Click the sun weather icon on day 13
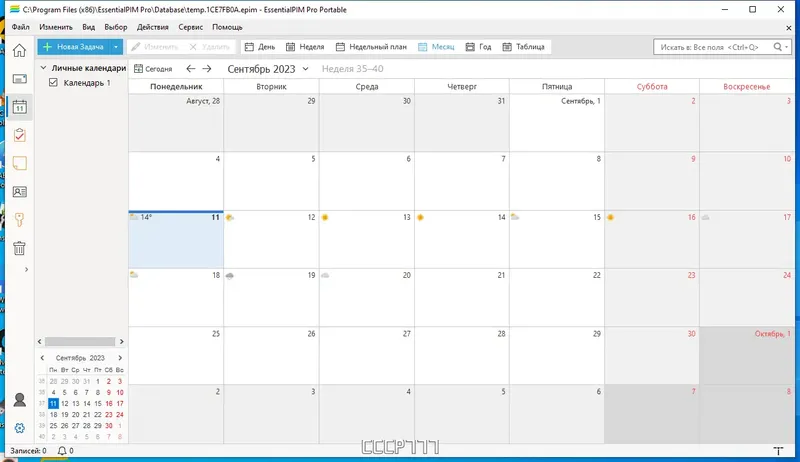Image resolution: width=800 pixels, height=462 pixels. (325, 218)
